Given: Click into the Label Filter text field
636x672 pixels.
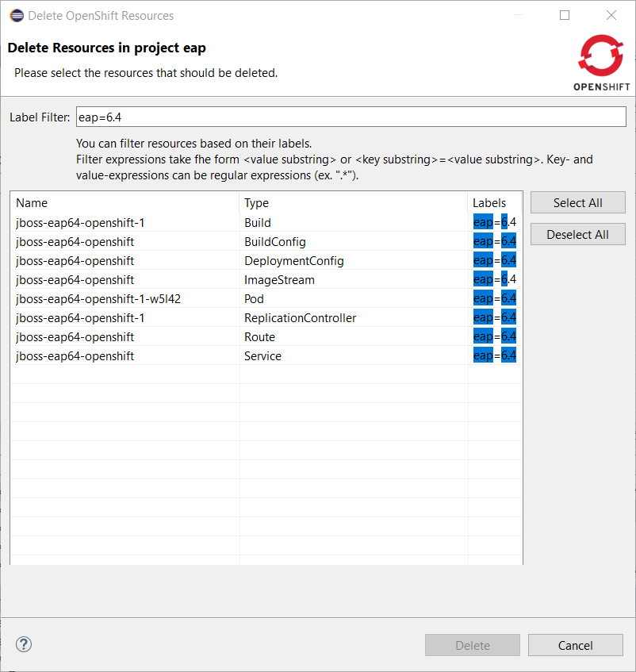Looking at the screenshot, I should [351, 117].
